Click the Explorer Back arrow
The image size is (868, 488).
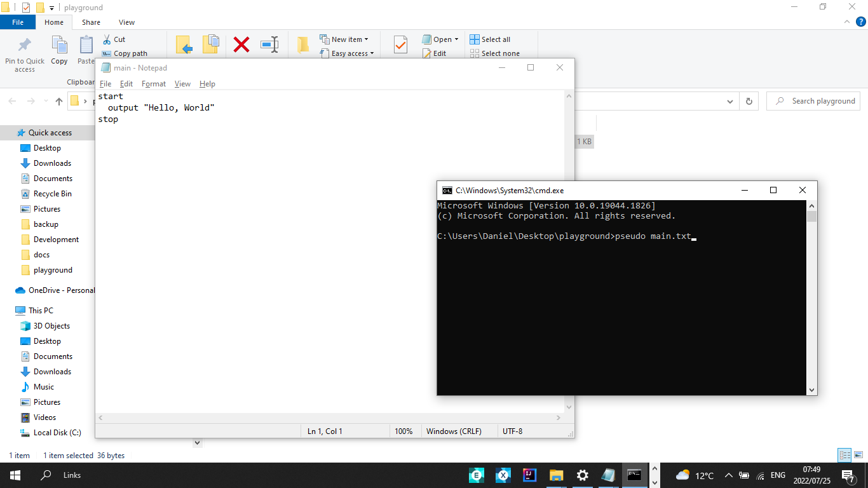pos(12,101)
